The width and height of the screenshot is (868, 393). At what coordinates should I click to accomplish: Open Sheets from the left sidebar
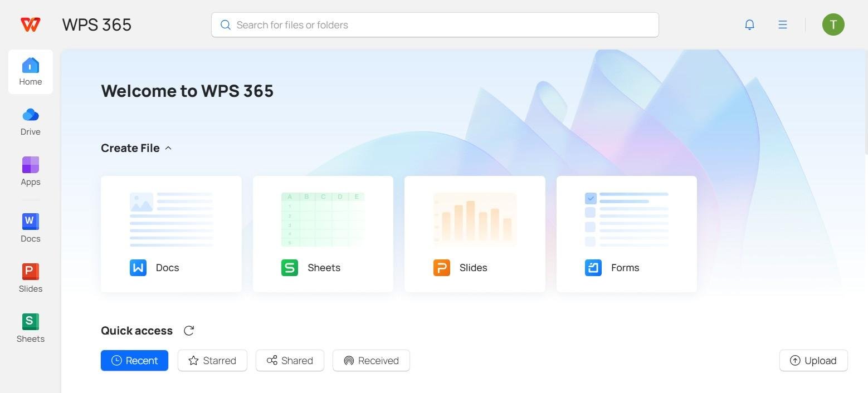pyautogui.click(x=30, y=328)
